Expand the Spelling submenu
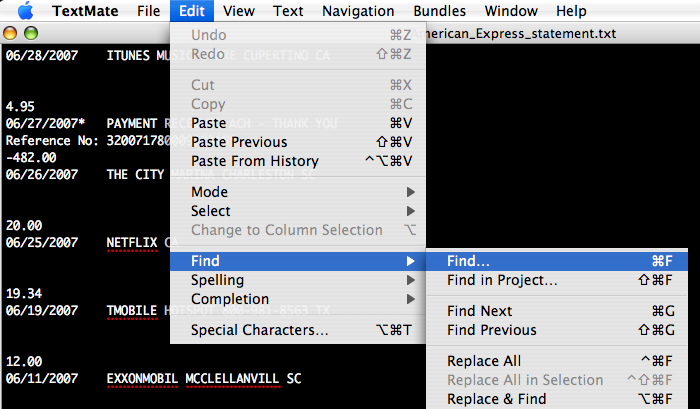 [298, 280]
